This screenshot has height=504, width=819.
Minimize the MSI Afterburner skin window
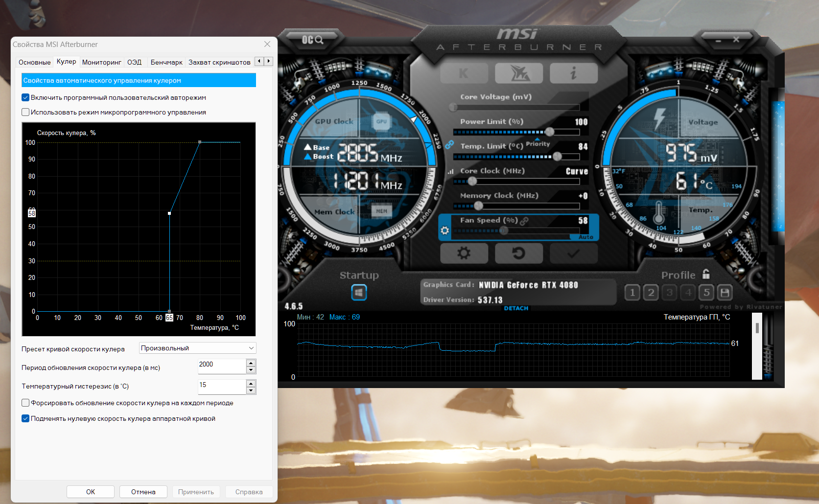tap(718, 41)
